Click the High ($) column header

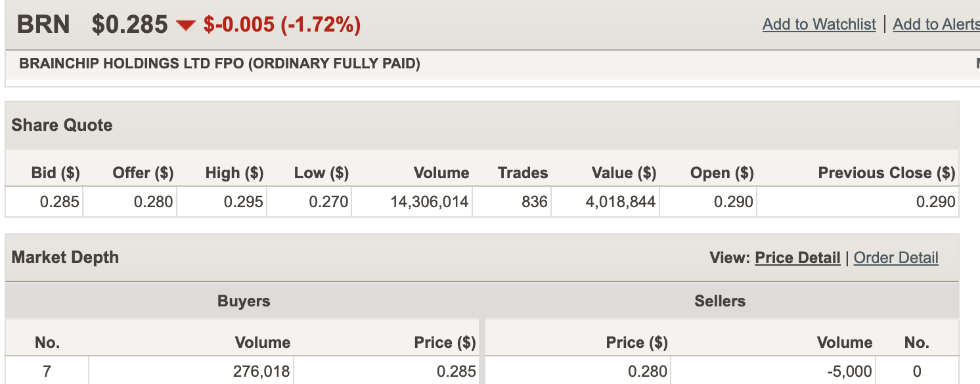[234, 173]
